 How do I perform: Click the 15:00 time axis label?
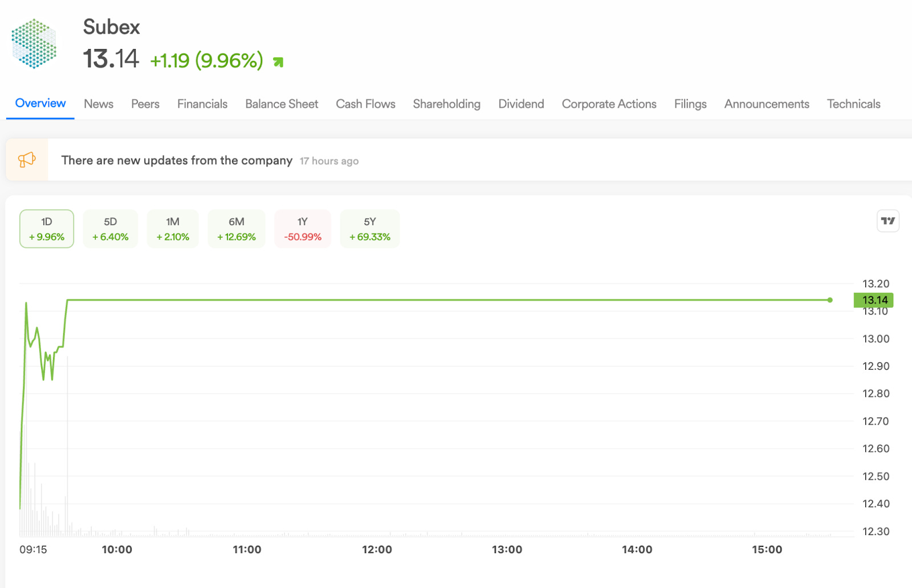[x=767, y=549]
